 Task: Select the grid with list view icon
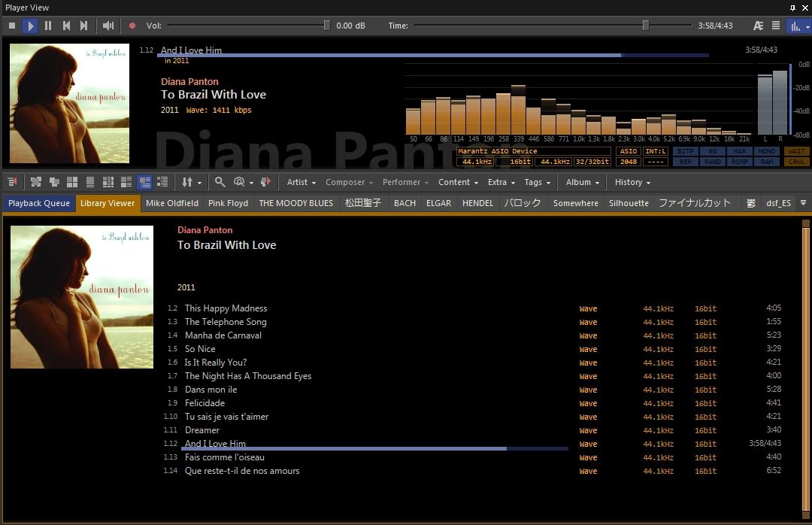point(108,182)
